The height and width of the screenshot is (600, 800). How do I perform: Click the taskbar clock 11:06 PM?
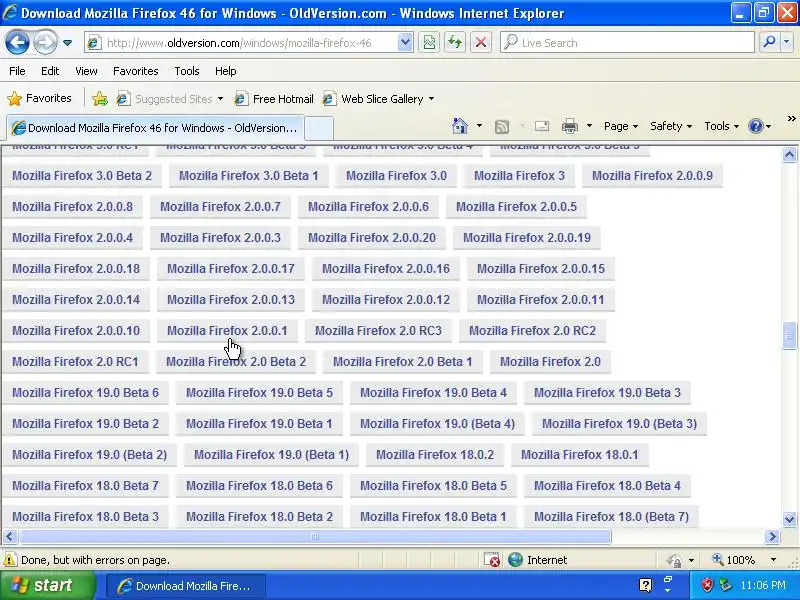click(763, 585)
